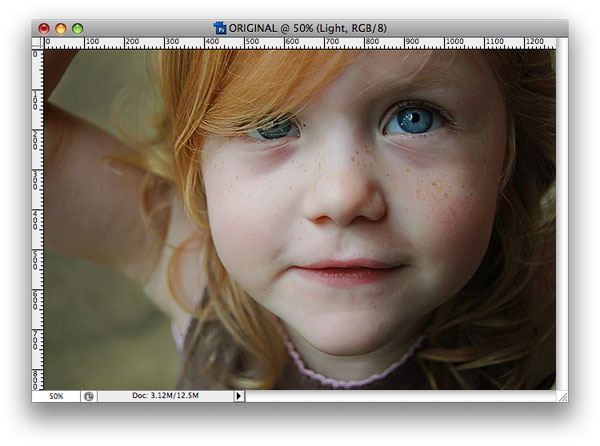The width and height of the screenshot is (600, 446).
Task: Click the Photoshop document icon in title bar
Action: click(x=220, y=28)
